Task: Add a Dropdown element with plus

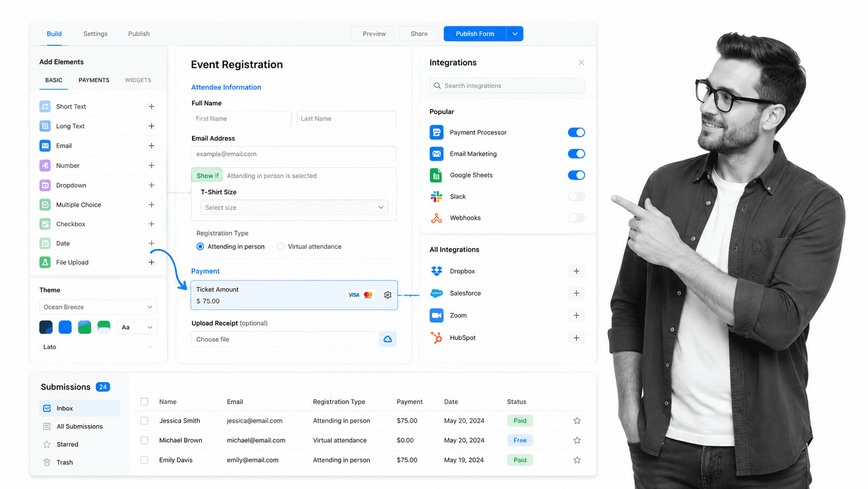Action: (x=152, y=185)
